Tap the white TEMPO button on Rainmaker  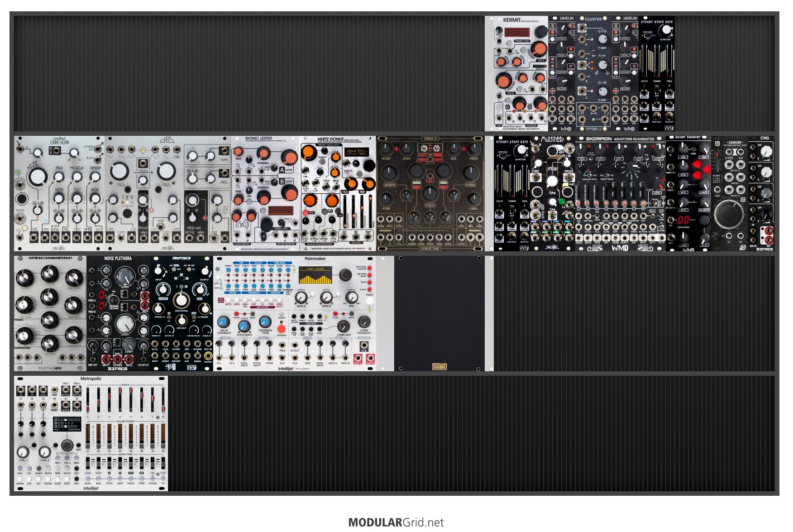pos(370,301)
